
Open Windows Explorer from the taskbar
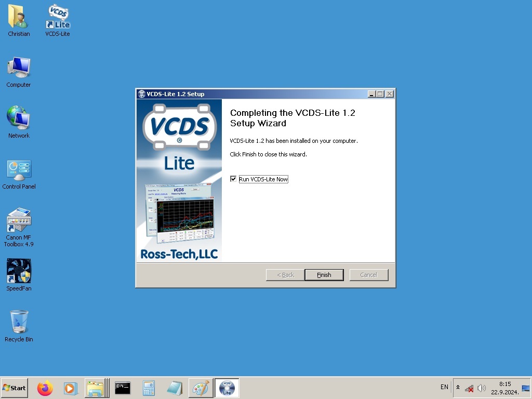[x=96, y=388]
